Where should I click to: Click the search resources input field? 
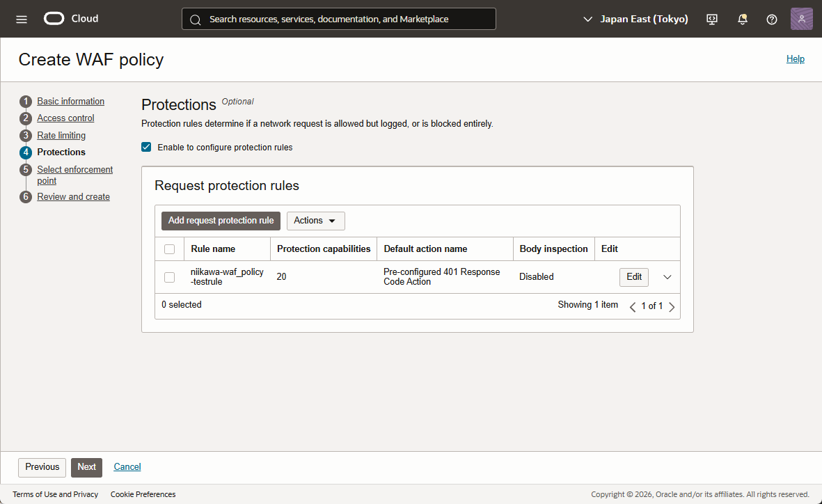click(x=339, y=19)
